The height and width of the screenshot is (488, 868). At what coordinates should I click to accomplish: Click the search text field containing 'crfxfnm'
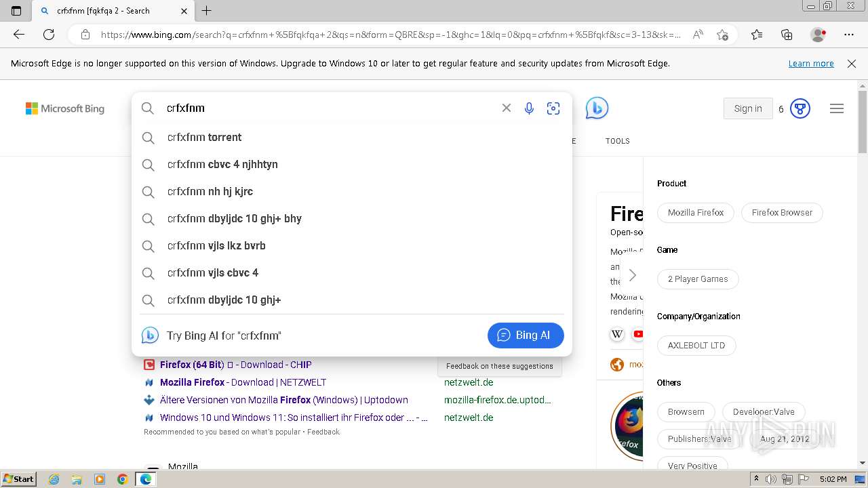(x=330, y=108)
